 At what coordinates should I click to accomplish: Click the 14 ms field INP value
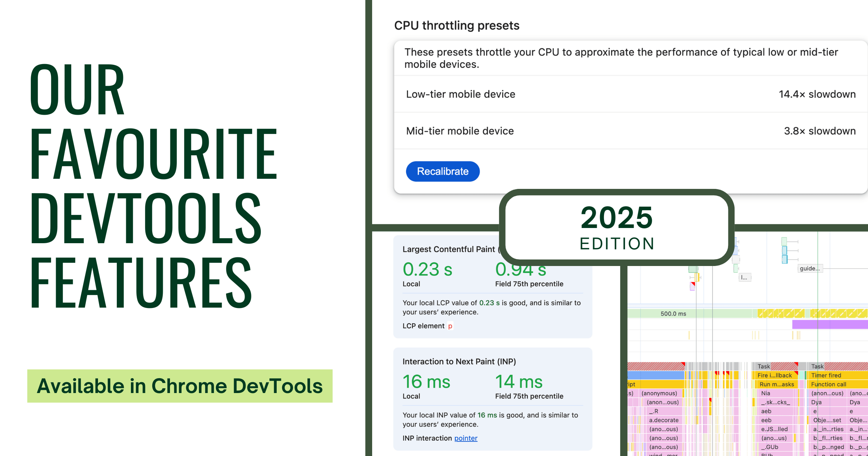(x=519, y=382)
